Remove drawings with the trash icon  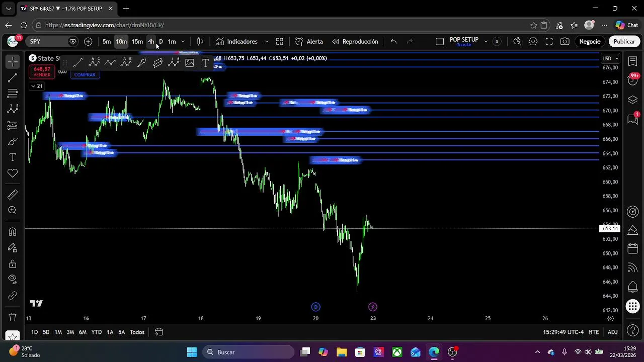(x=13, y=317)
